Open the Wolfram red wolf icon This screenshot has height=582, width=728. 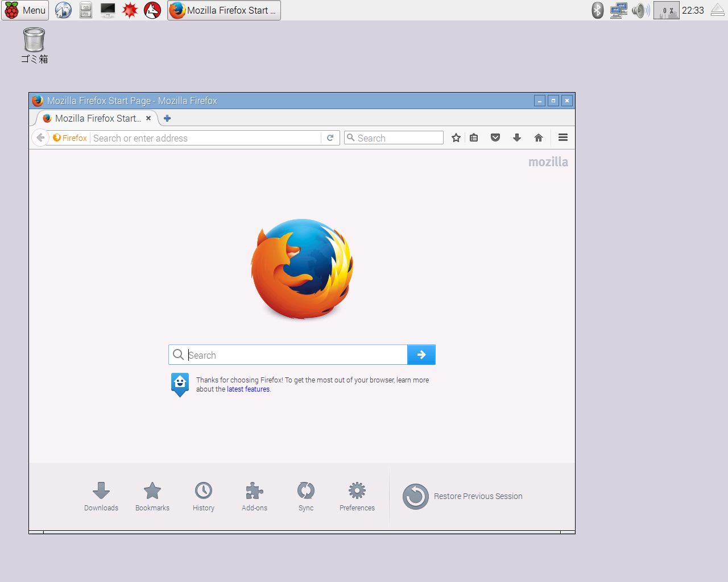pos(152,10)
